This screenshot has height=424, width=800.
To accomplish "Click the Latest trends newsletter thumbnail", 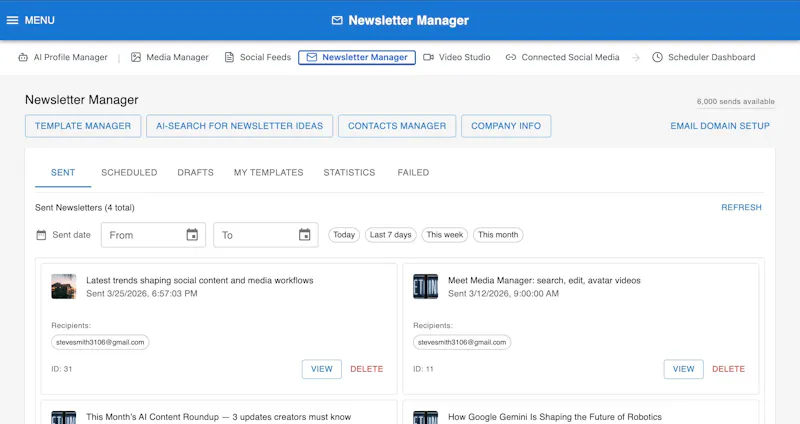I will [x=64, y=286].
